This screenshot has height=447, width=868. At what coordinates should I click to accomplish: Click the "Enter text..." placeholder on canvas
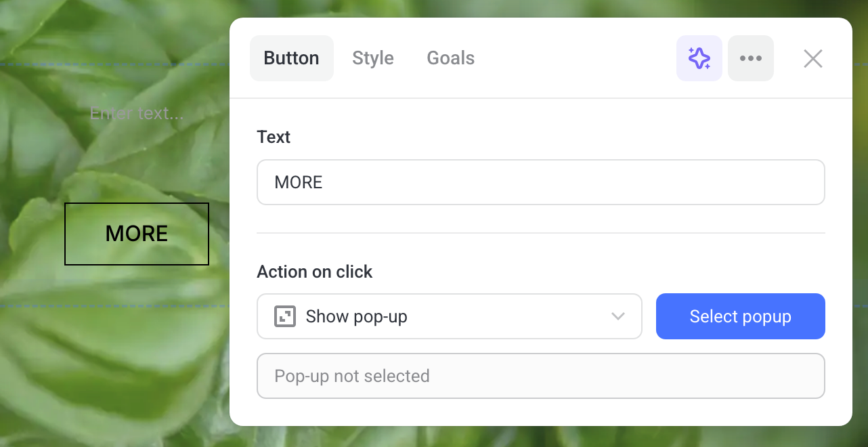pos(137,113)
